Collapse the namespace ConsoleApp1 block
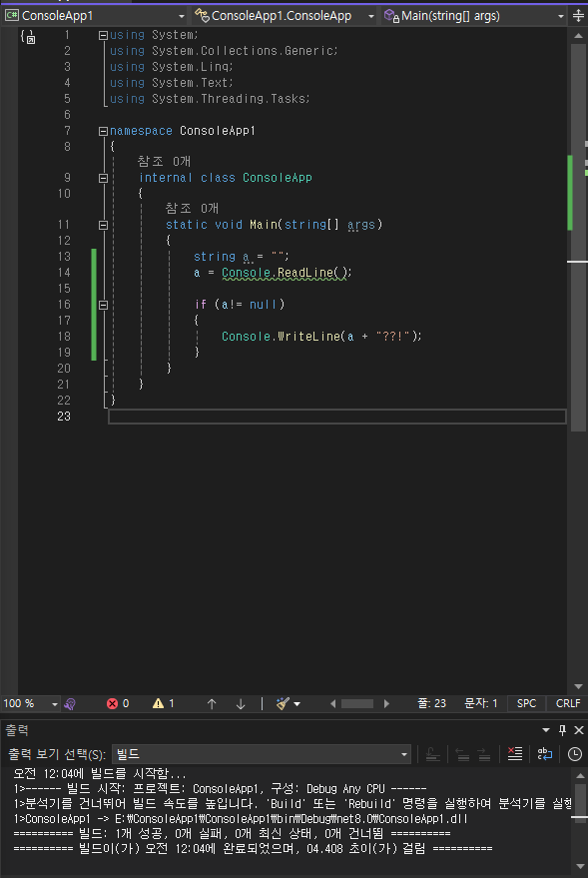 pyautogui.click(x=103, y=131)
